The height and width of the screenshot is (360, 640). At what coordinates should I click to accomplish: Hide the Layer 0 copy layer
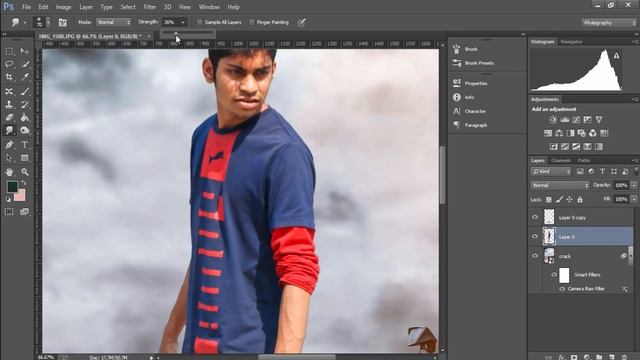click(x=535, y=218)
